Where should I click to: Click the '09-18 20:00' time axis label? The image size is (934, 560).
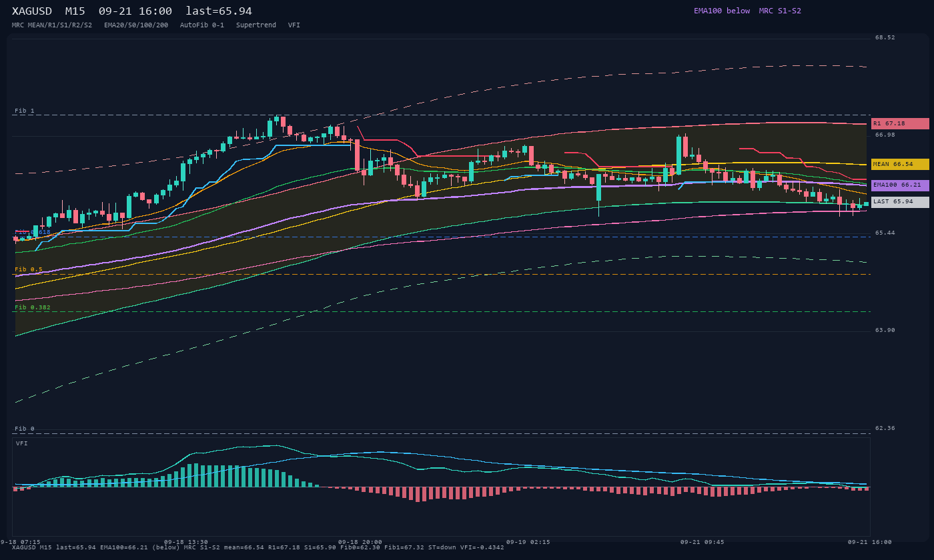360,542
